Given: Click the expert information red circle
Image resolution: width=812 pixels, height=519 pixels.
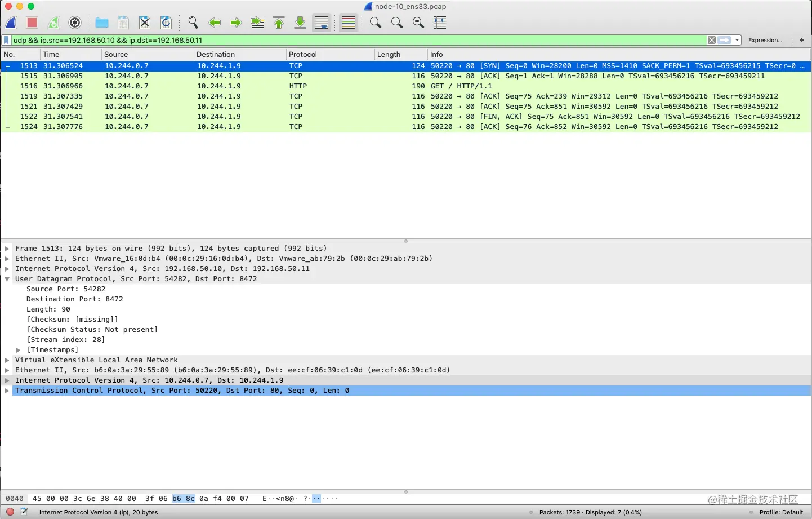Looking at the screenshot, I should [10, 512].
